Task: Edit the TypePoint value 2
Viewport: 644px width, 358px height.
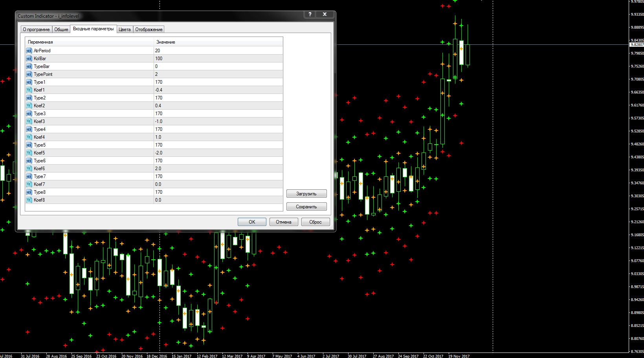Action: click(x=218, y=74)
